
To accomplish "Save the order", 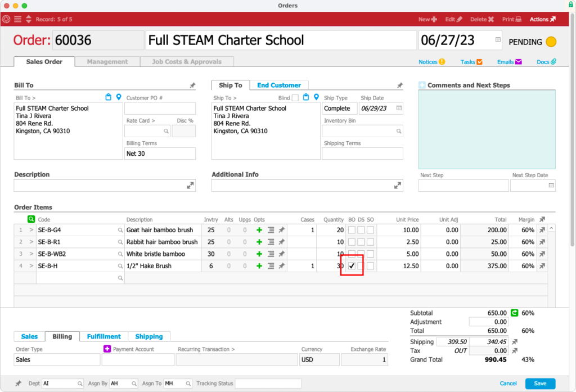I will point(540,383).
